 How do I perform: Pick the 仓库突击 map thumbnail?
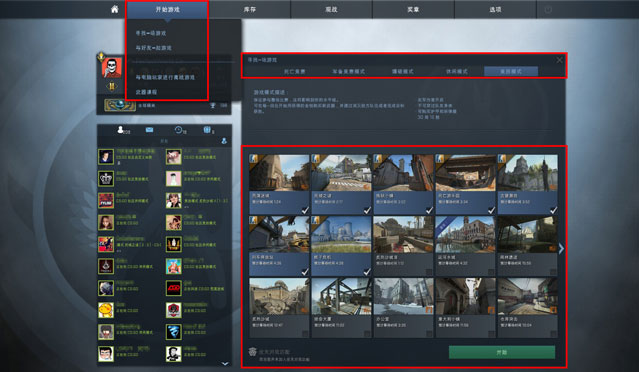click(527, 296)
